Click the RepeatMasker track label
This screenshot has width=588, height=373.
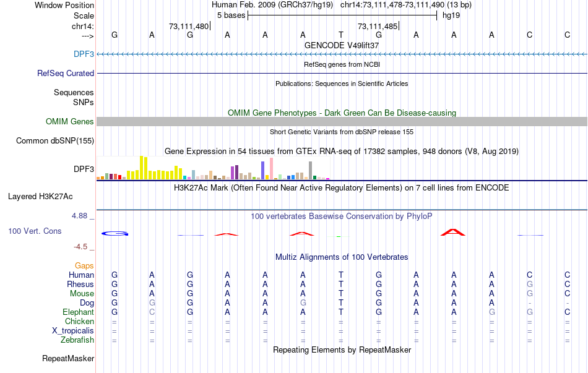68,358
